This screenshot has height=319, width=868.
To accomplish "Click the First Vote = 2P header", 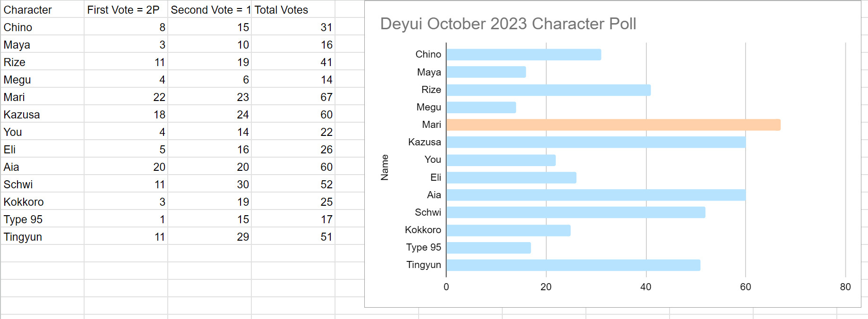I will click(126, 9).
